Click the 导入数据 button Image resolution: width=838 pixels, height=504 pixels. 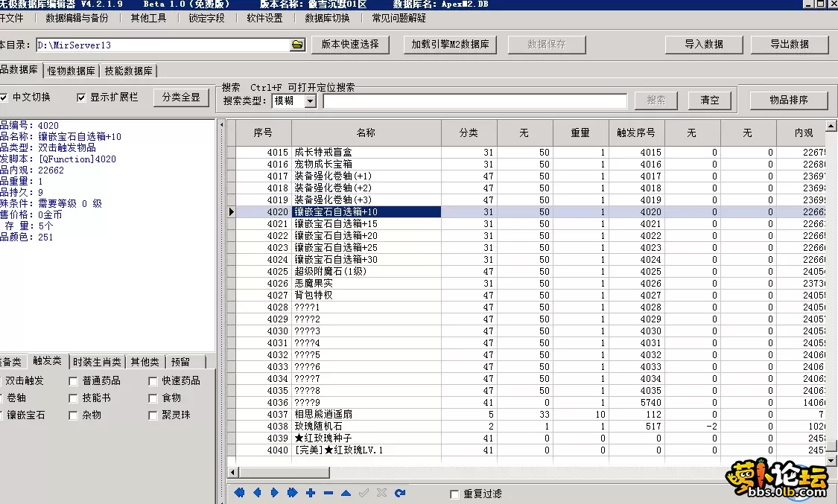click(x=704, y=45)
